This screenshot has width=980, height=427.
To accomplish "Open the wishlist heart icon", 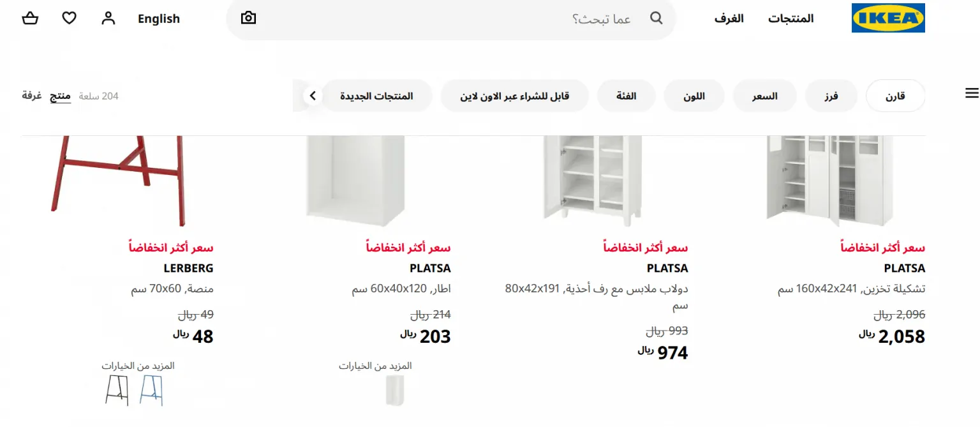I will tap(69, 19).
